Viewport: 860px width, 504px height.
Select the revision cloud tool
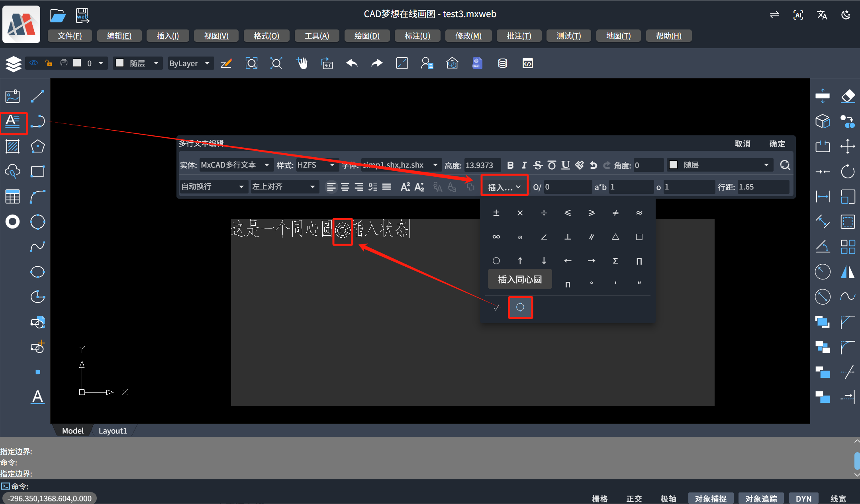pyautogui.click(x=12, y=171)
